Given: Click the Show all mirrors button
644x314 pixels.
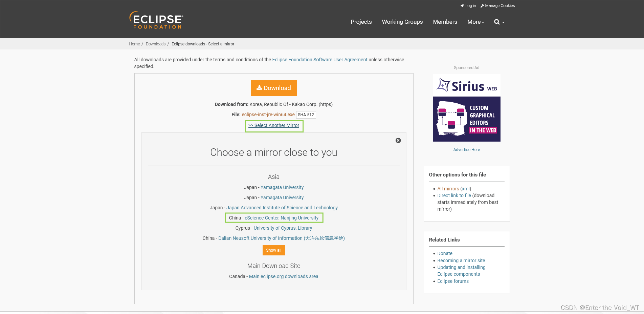Looking at the screenshot, I should coord(274,250).
